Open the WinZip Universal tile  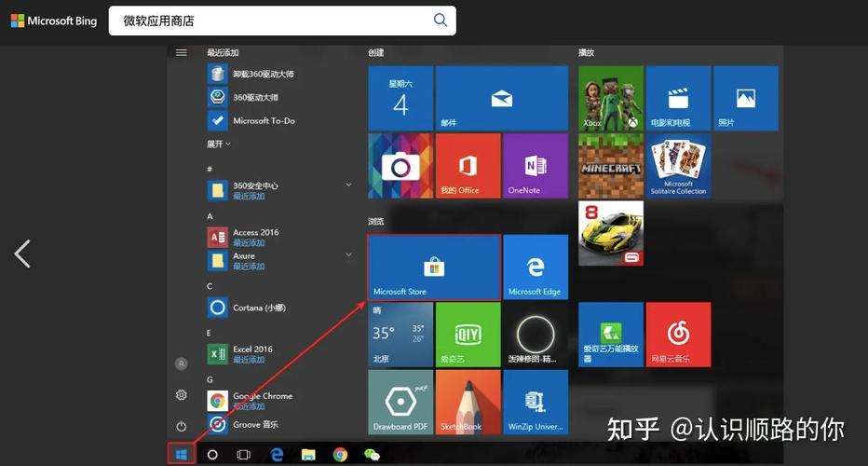pos(536,403)
